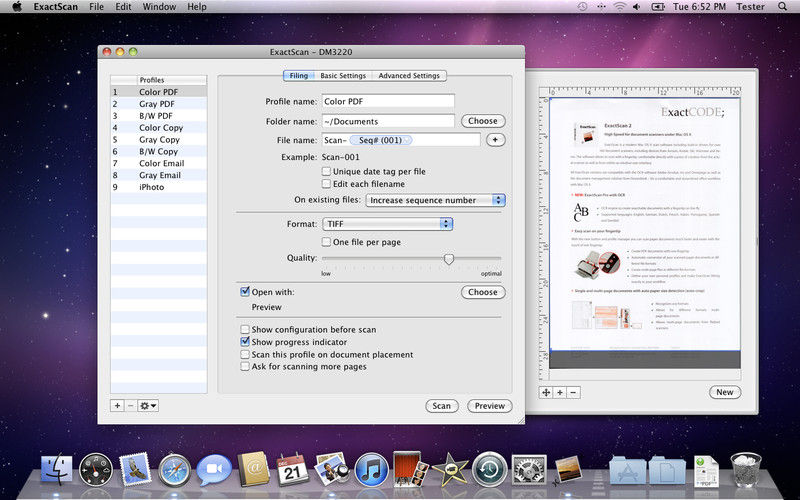This screenshot has width=800, height=500.
Task: Click the Preview button
Action: pyautogui.click(x=490, y=406)
